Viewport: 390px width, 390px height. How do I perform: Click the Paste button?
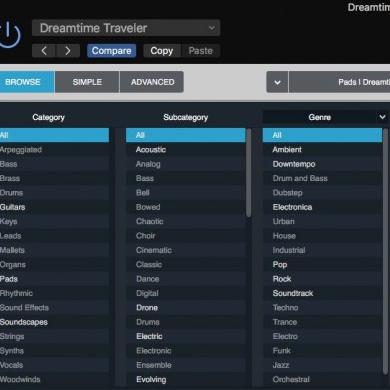pos(200,51)
